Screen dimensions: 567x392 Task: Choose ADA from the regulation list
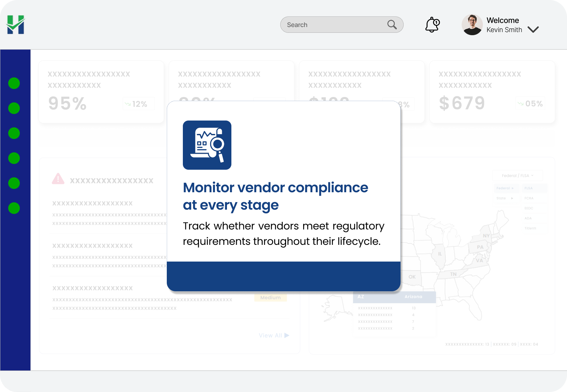coord(528,219)
